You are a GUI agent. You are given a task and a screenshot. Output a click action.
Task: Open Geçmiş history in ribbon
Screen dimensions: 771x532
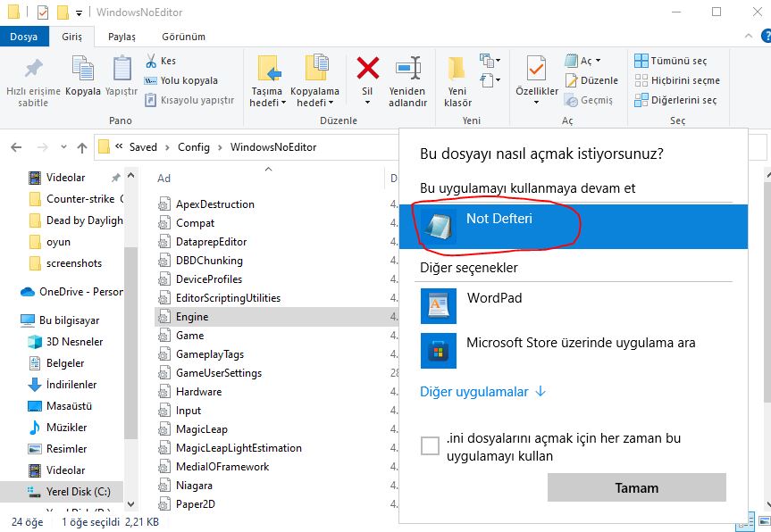(589, 100)
